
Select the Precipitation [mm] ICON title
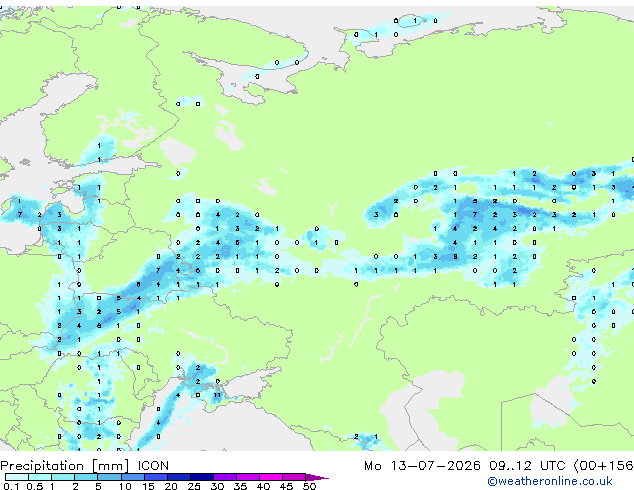[85, 466]
